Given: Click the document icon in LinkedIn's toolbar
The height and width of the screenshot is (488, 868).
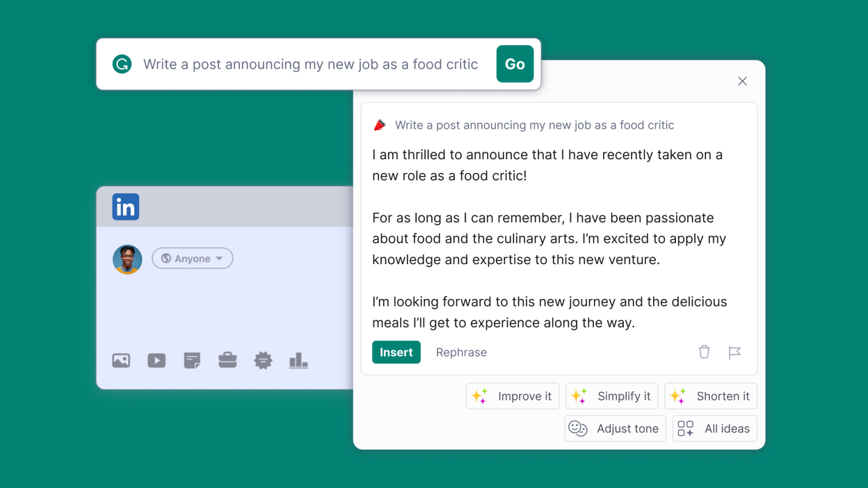Looking at the screenshot, I should 191,360.
